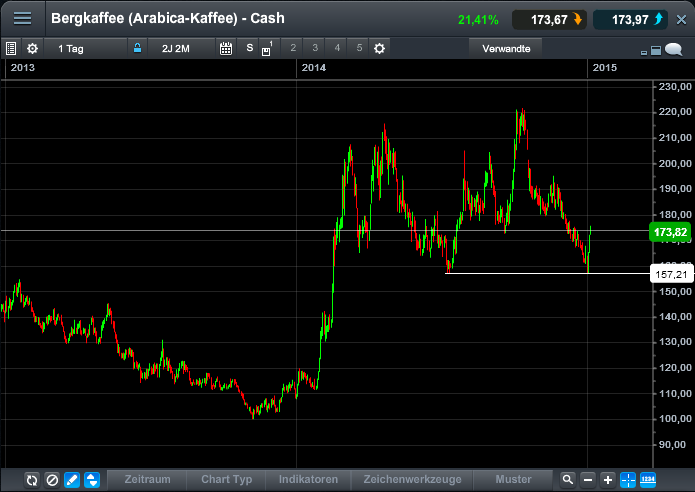This screenshot has width=695, height=492.
Task: Click the 2014 timeline label
Action: click(313, 68)
